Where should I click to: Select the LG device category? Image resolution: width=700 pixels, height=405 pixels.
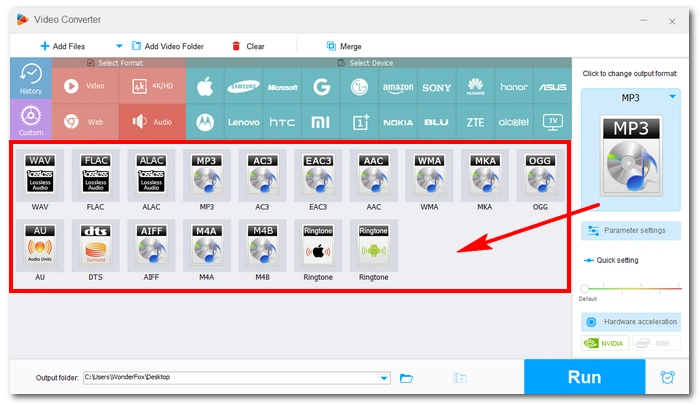point(359,87)
